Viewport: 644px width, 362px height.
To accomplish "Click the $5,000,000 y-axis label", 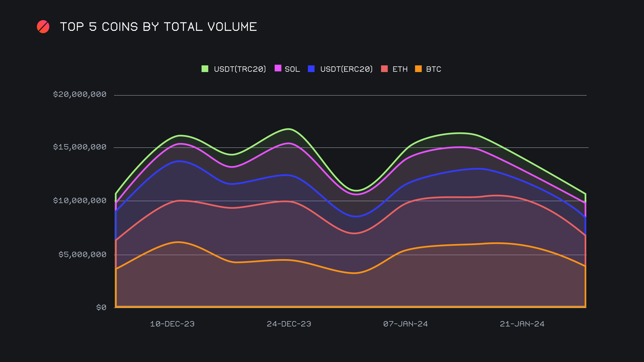I will tap(83, 254).
